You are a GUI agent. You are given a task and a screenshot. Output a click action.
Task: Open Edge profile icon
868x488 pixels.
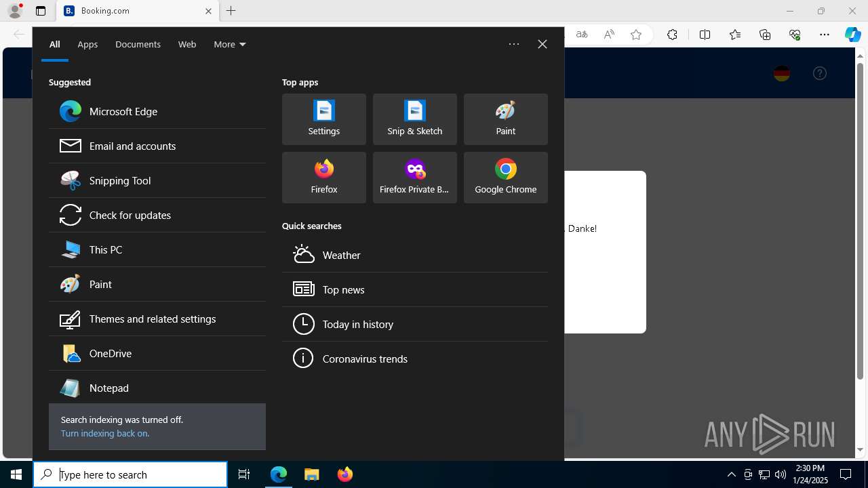[x=15, y=11]
